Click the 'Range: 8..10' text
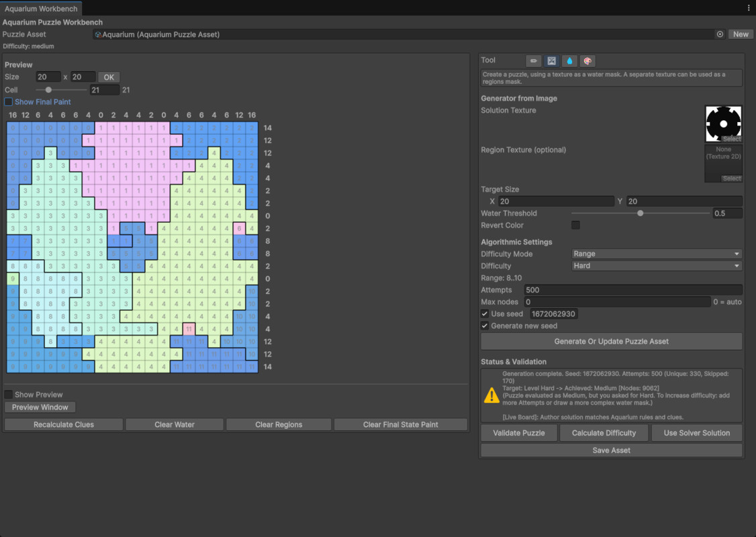Viewport: 756px width, 537px height. 501,278
